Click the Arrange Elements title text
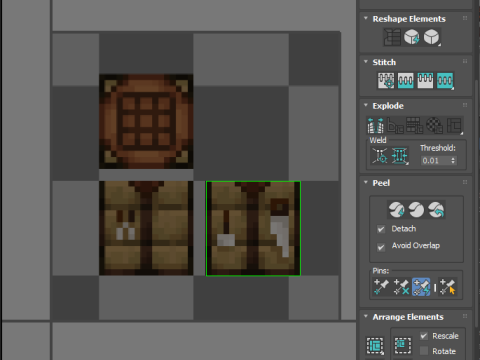Image resolution: width=480 pixels, height=360 pixels. click(408, 317)
